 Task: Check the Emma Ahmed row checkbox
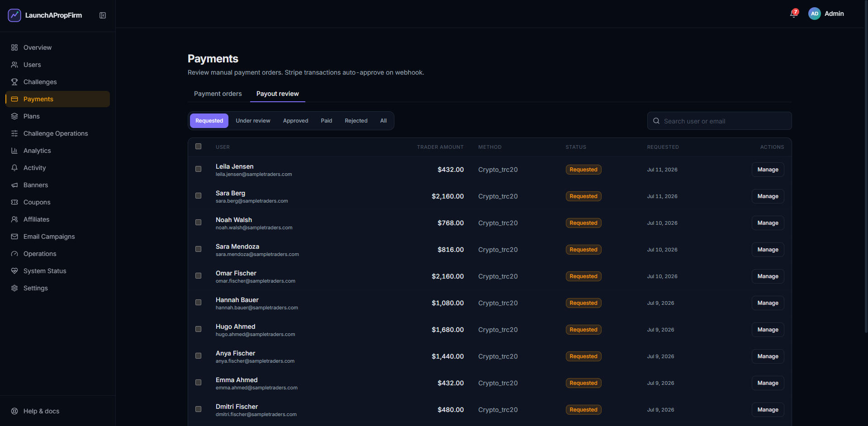pos(198,382)
